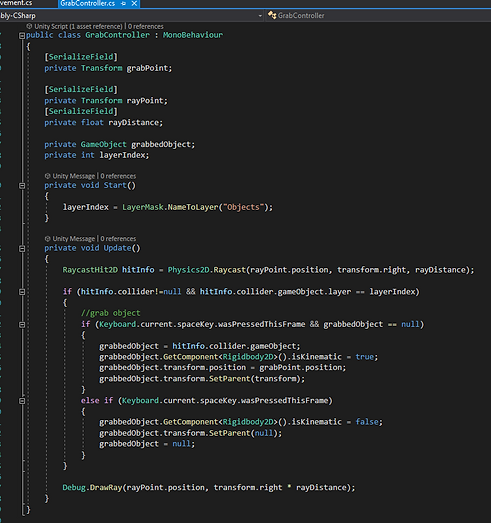Click the Unity icon beside Unity Script lens

[x=29, y=26]
